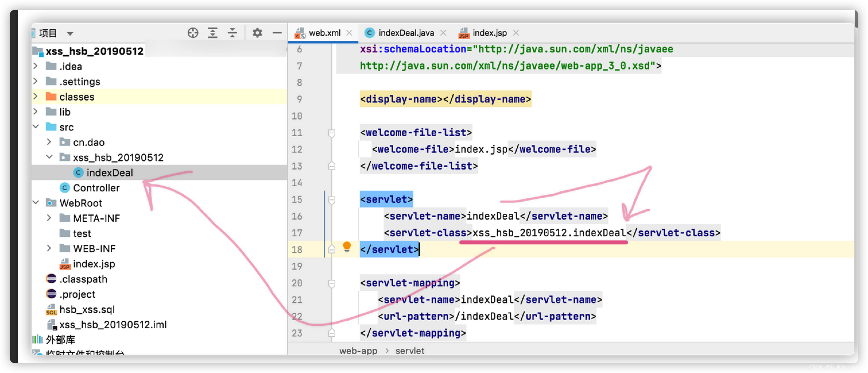Click the test folder icon
Screen dimensions: 868x373
pos(65,233)
